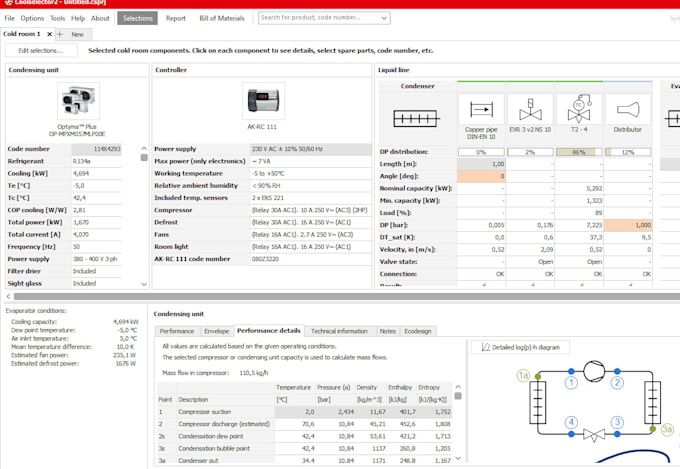Select the Compressor suction table row
The image size is (680, 469).
pos(304,412)
